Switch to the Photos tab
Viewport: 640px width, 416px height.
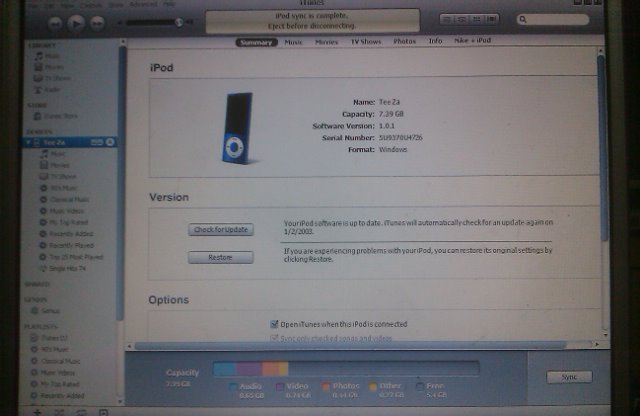pos(404,41)
